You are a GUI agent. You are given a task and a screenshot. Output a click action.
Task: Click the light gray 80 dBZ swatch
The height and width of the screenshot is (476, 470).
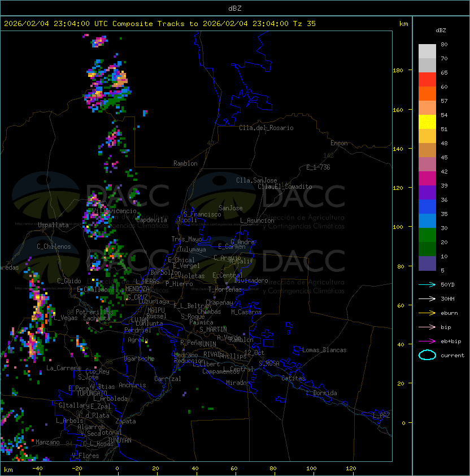(427, 51)
